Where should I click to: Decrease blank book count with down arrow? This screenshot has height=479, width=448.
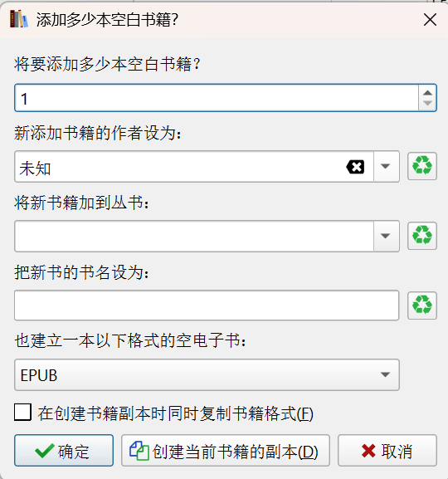click(427, 104)
